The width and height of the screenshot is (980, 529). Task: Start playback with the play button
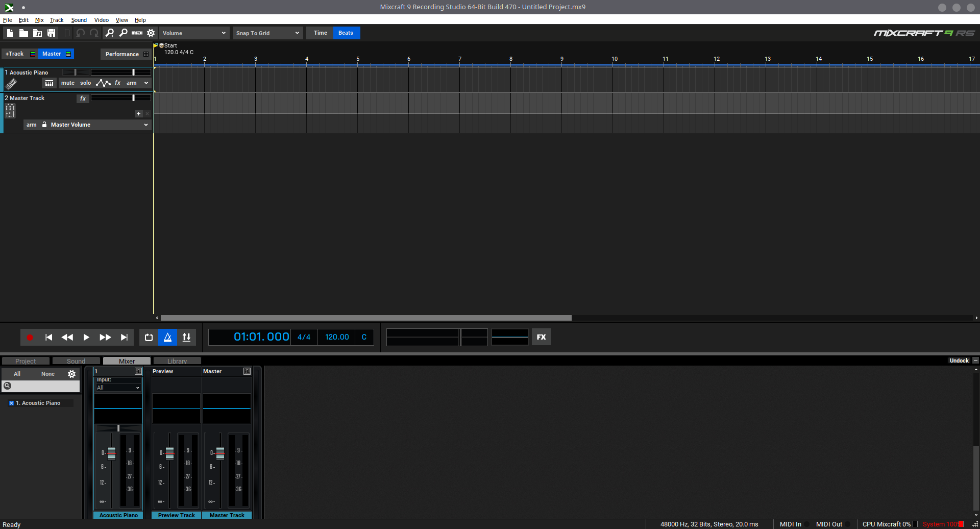(86, 337)
